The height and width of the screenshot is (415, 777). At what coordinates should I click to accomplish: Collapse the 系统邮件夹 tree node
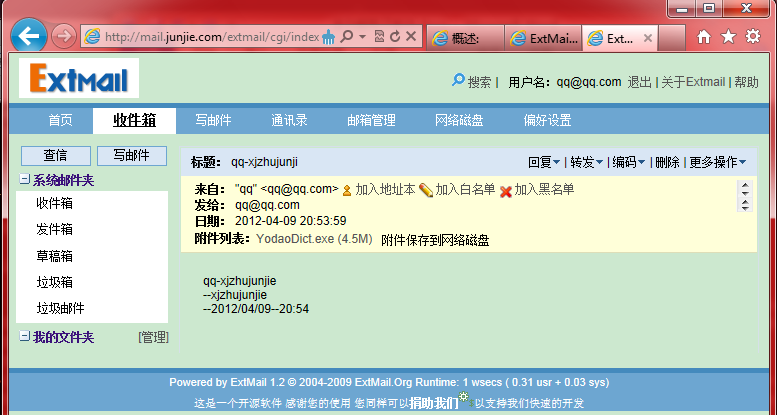click(24, 179)
